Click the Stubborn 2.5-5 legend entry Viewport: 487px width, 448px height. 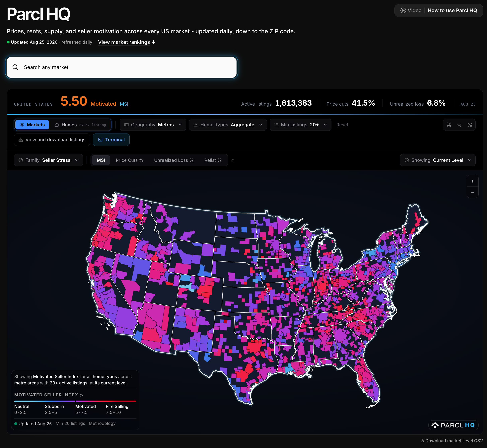[54, 409]
